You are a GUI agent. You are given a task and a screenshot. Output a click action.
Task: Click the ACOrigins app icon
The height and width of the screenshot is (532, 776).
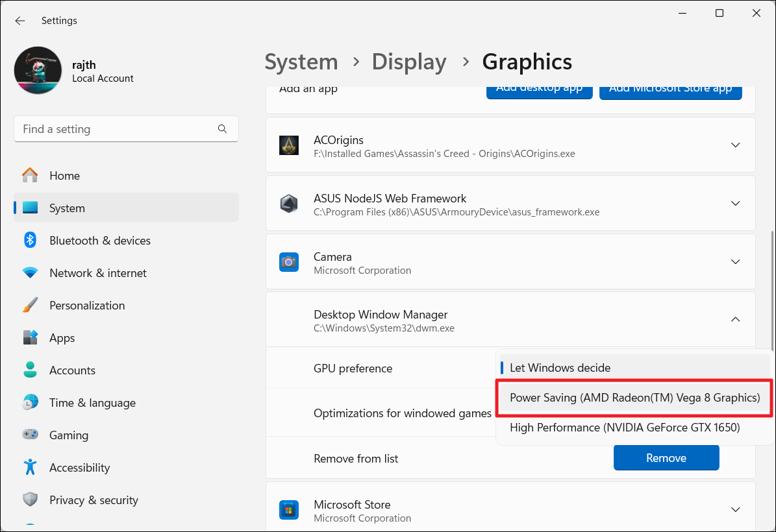click(289, 146)
